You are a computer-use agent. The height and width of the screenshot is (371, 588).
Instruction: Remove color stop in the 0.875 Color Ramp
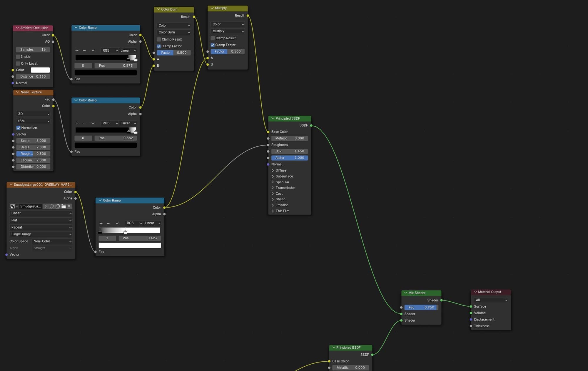coord(84,51)
